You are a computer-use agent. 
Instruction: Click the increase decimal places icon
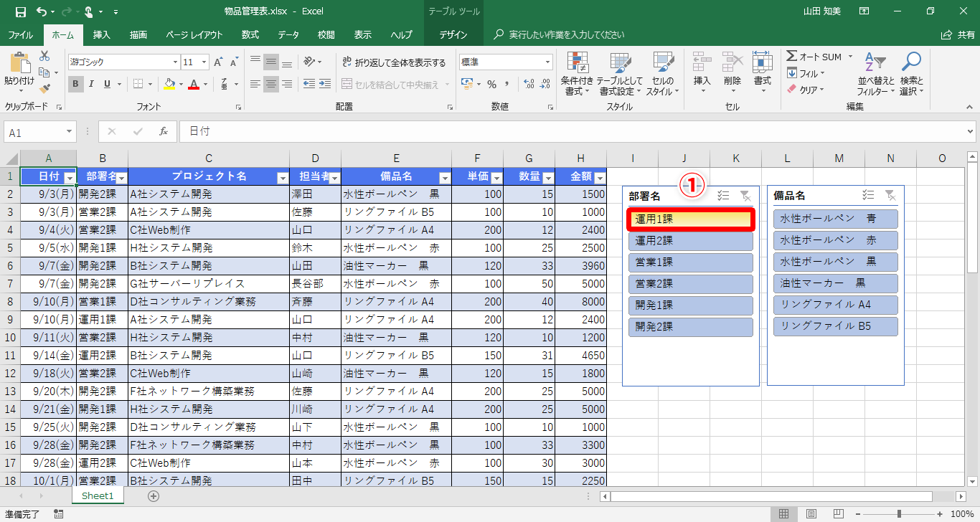coord(529,85)
